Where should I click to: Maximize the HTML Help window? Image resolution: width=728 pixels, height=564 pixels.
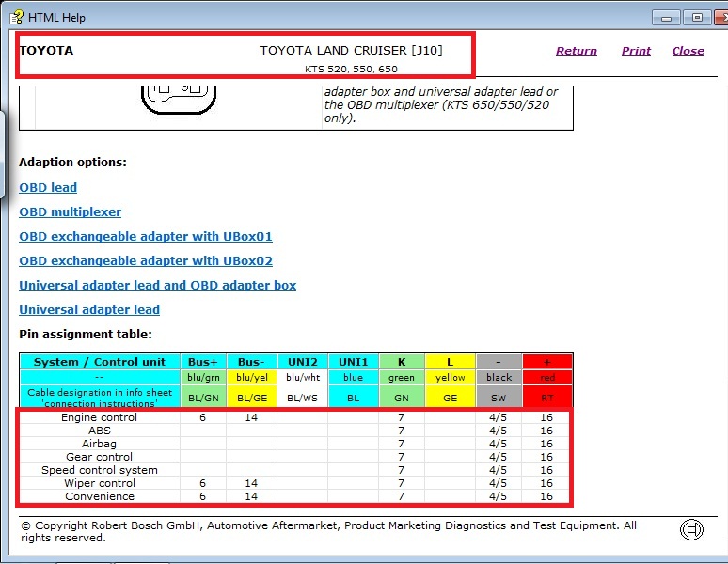tap(697, 17)
